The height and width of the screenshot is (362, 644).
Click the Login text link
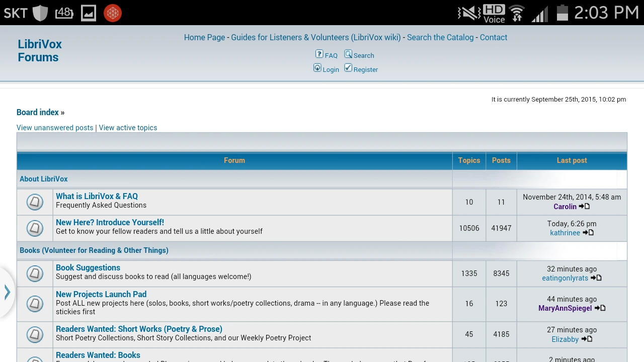tap(331, 69)
